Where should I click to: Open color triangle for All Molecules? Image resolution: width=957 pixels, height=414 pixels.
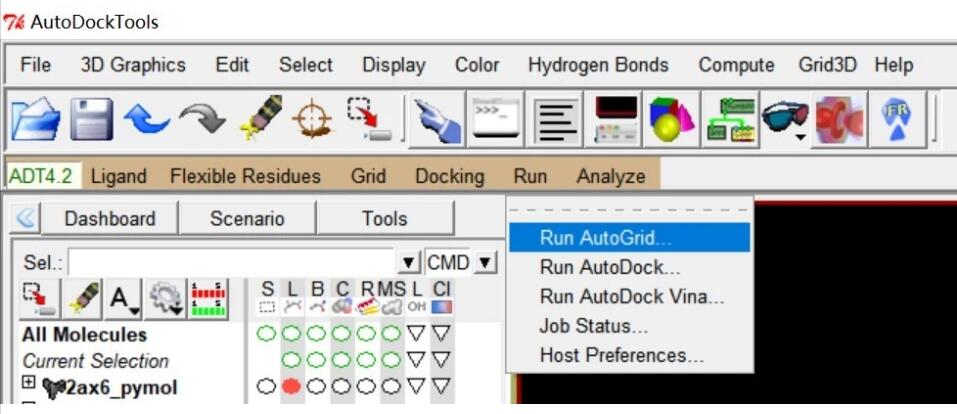pyautogui.click(x=442, y=334)
